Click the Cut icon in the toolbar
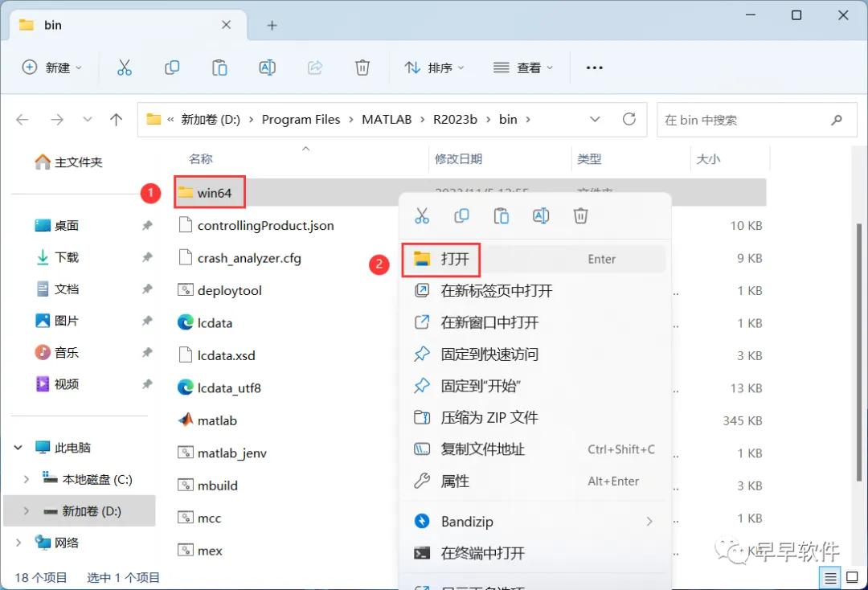The image size is (868, 590). pos(125,68)
